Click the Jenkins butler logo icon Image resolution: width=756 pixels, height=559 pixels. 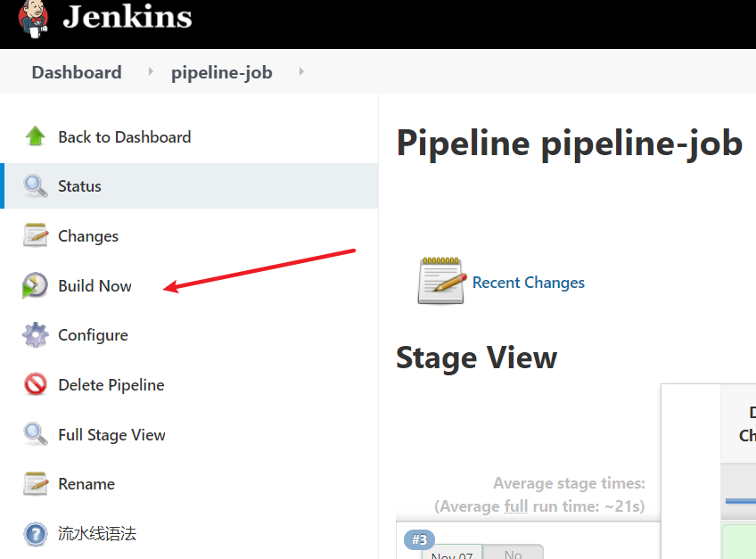33,19
